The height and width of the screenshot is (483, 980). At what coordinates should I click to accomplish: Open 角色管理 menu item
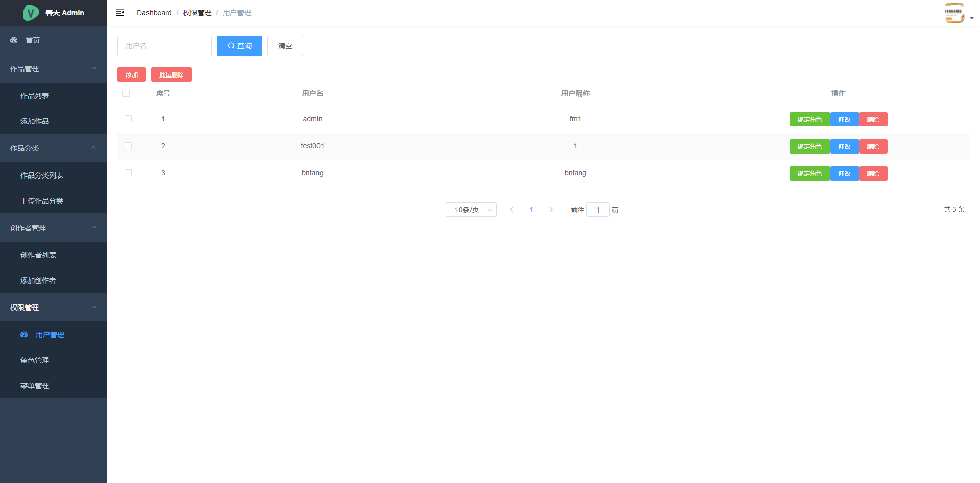(54, 360)
